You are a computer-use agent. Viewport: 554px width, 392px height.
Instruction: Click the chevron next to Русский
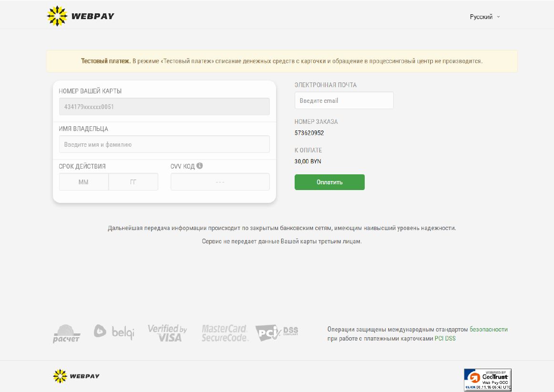[499, 17]
